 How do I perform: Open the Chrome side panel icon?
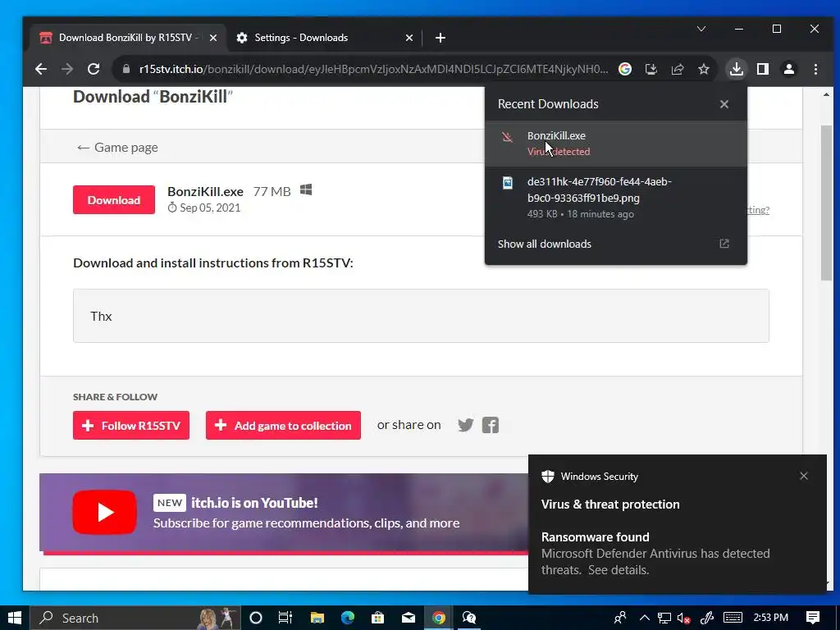coord(763,69)
